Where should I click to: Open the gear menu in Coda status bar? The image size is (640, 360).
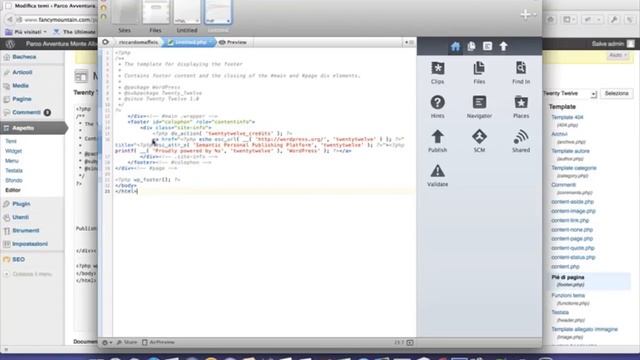107,342
